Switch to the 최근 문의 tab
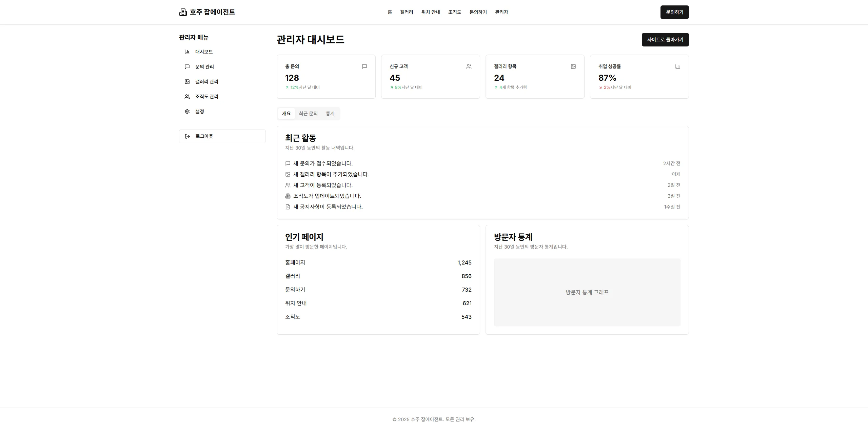This screenshot has width=868, height=431. pyautogui.click(x=308, y=114)
